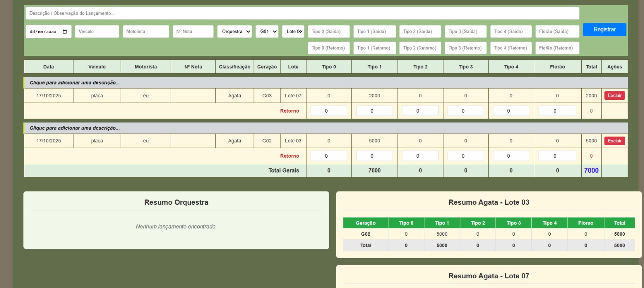Edit Tipo 1 Retorno value for Lote 03

[x=374, y=156]
